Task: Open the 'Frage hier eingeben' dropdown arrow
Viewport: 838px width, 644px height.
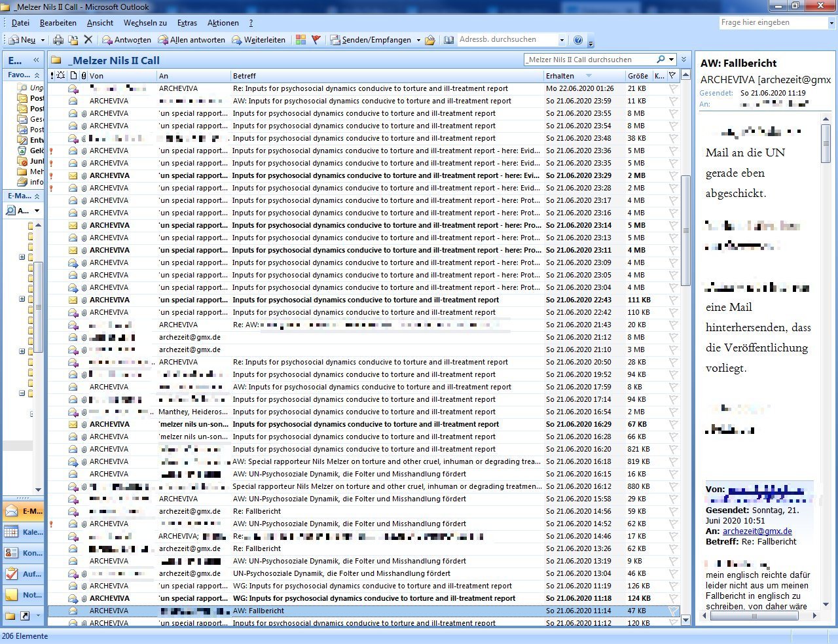Action: click(x=831, y=23)
